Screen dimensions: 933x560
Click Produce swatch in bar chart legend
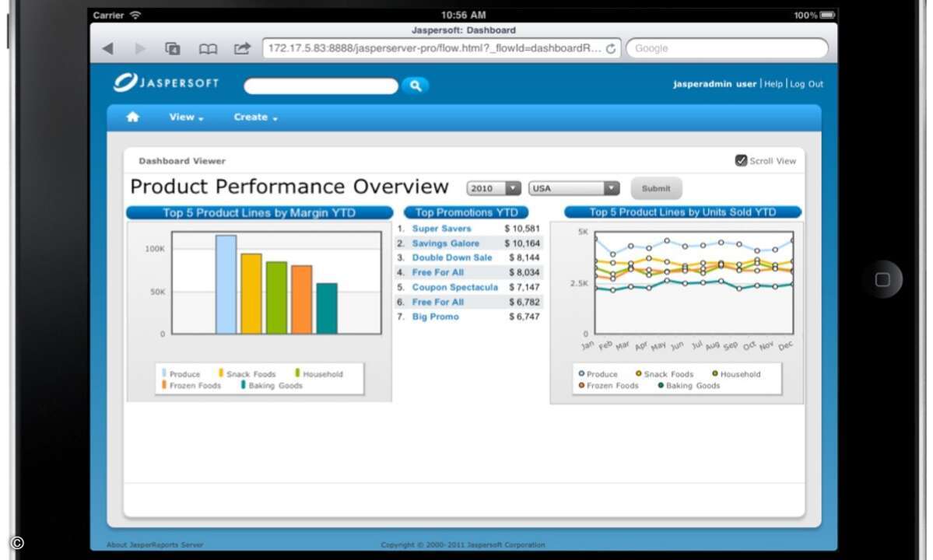pyautogui.click(x=164, y=373)
